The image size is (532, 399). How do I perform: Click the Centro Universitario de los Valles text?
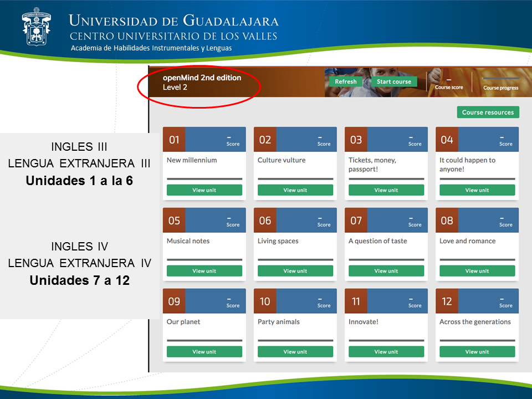point(173,36)
